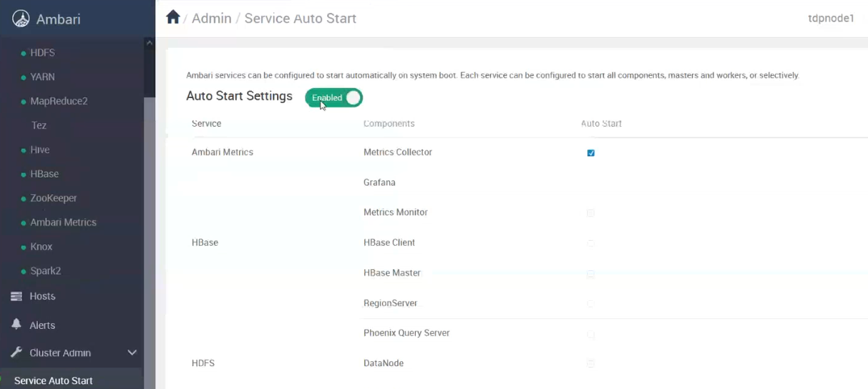Click the sidebar scroll up arrow
The width and height of the screenshot is (868, 389).
coord(150,43)
